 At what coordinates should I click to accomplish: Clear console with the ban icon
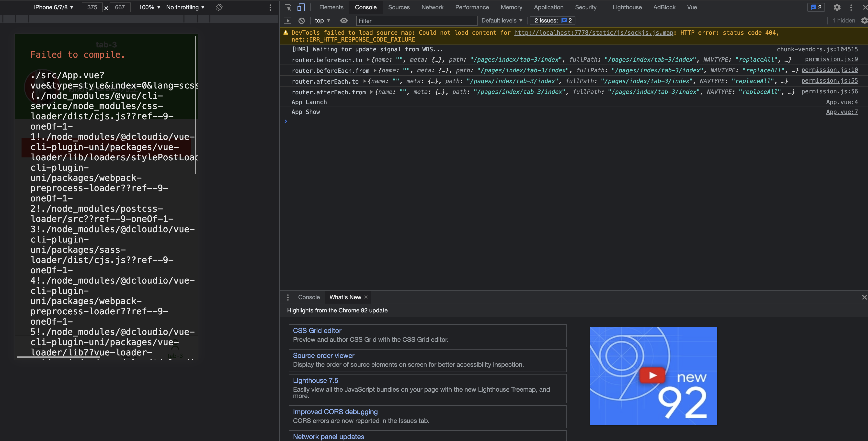click(x=302, y=21)
